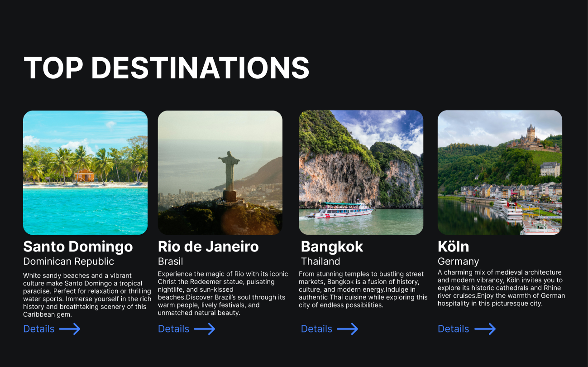This screenshot has width=588, height=367.
Task: Click the Santo Domingo heading
Action: tap(78, 247)
